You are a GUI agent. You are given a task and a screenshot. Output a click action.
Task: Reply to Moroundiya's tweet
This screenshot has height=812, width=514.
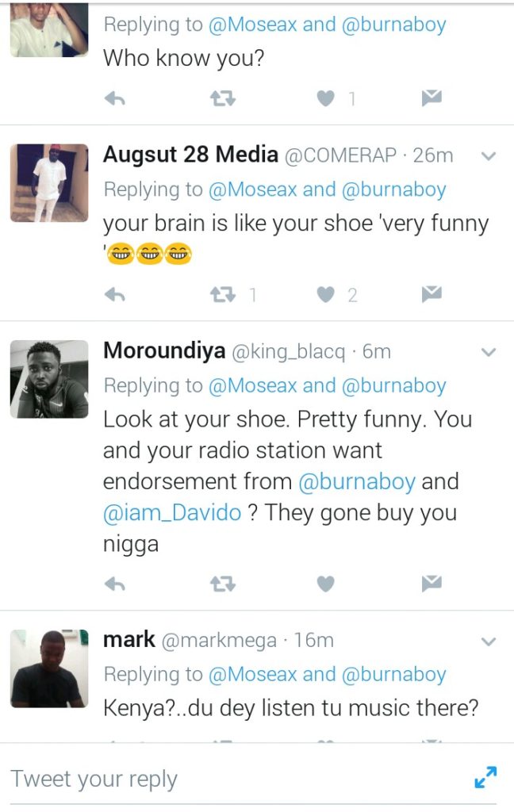114,584
